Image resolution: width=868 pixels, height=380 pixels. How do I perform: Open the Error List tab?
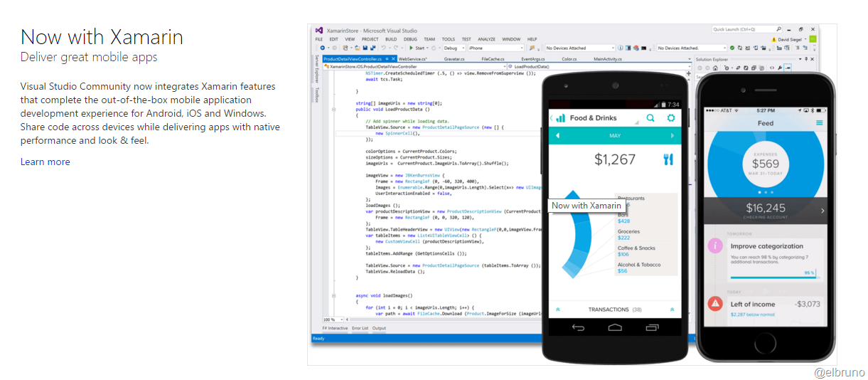tap(360, 328)
